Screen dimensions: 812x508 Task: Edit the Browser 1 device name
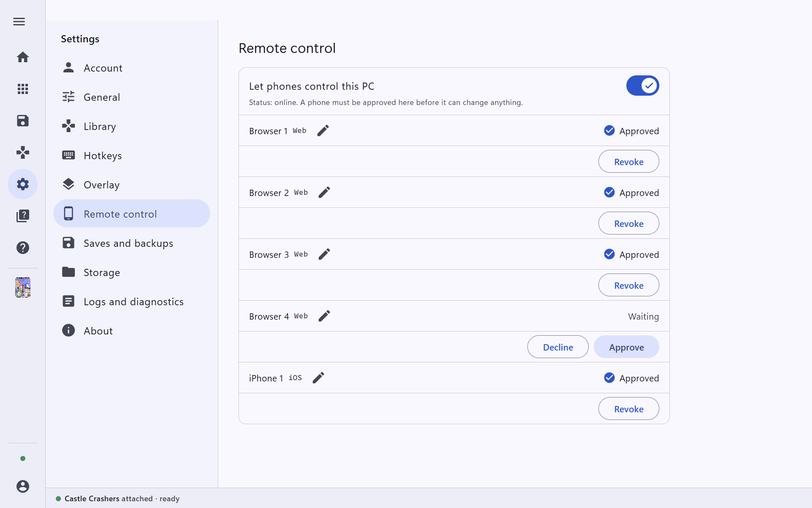click(x=323, y=131)
